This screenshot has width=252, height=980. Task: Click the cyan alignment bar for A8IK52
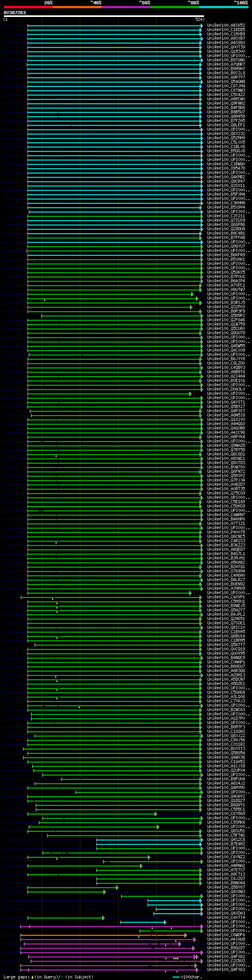pos(115,25)
